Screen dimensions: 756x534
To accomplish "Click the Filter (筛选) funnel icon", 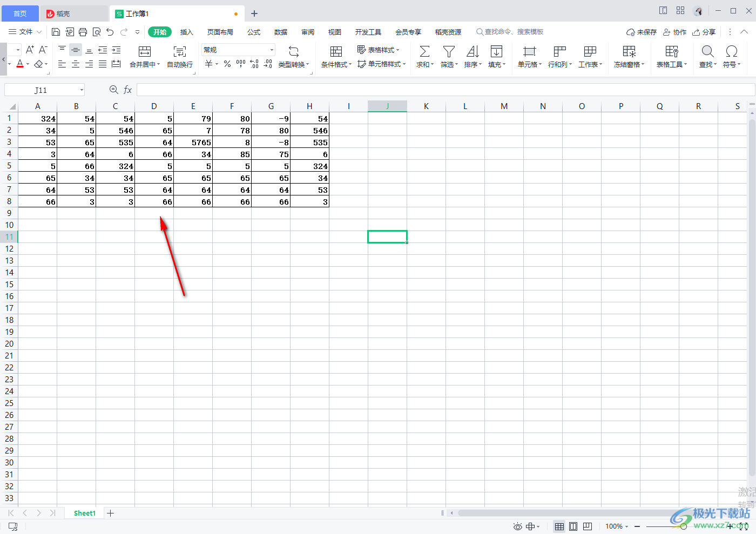I will pos(449,51).
